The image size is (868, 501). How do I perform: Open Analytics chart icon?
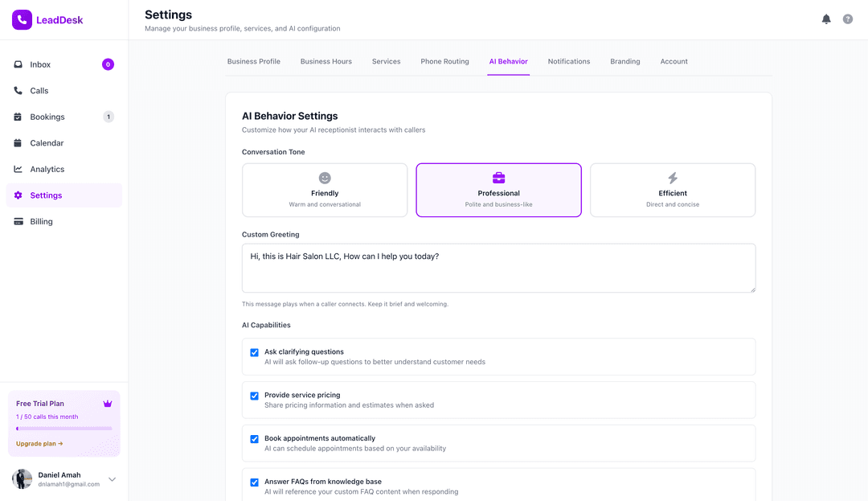(x=18, y=169)
